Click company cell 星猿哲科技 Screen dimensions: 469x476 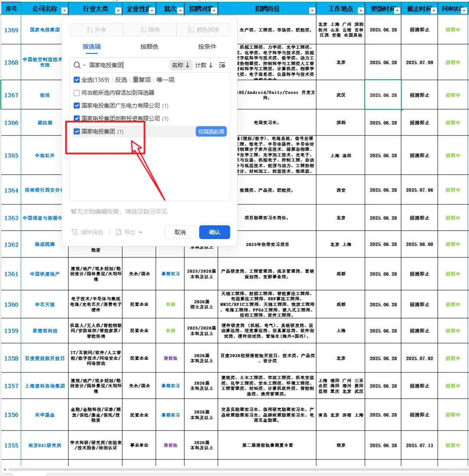click(45, 331)
